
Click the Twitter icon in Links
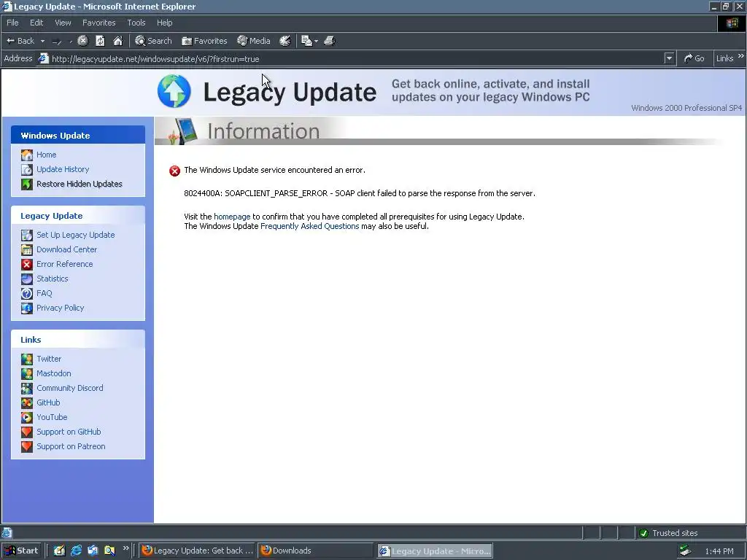pos(27,359)
